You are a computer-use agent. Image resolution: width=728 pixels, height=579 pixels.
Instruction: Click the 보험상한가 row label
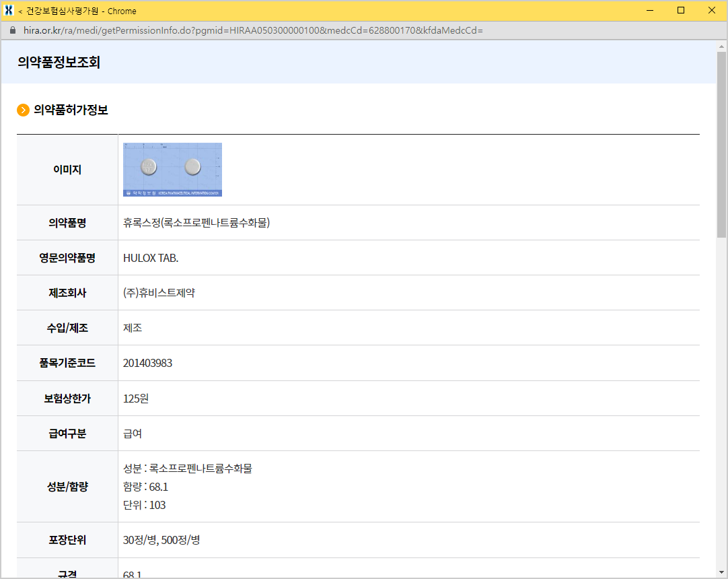click(x=67, y=399)
